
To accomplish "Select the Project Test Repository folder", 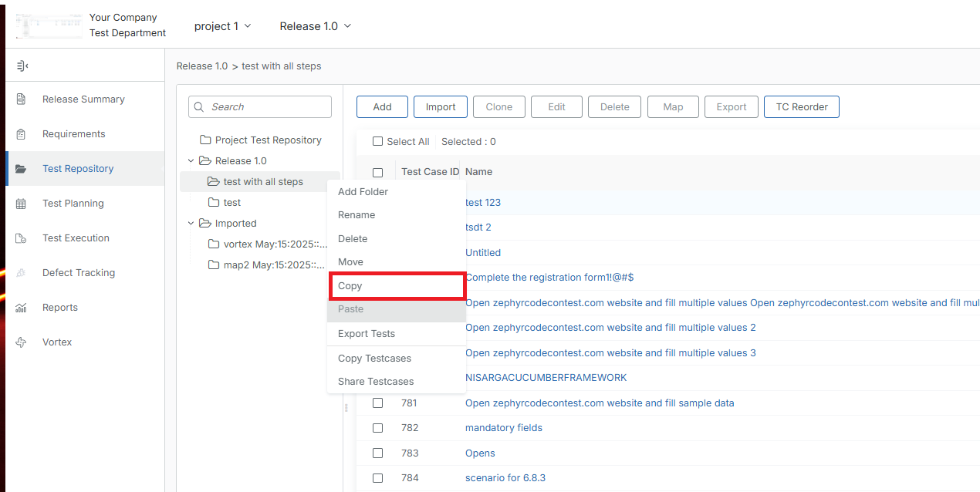I will [268, 140].
